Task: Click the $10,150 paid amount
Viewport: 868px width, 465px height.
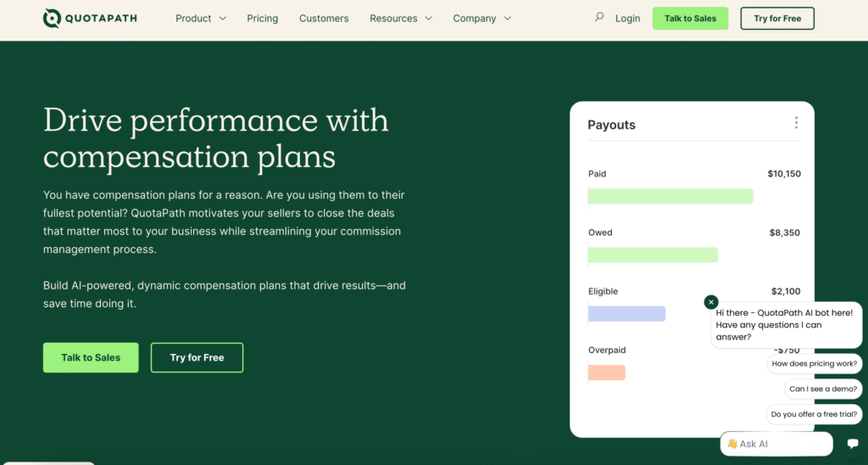Action: point(784,173)
